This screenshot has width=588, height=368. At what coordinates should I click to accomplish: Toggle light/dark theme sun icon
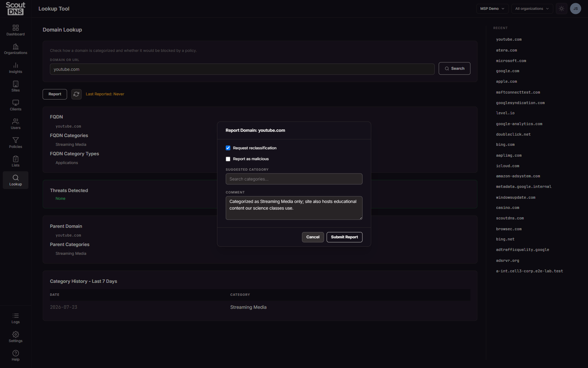tap(561, 8)
